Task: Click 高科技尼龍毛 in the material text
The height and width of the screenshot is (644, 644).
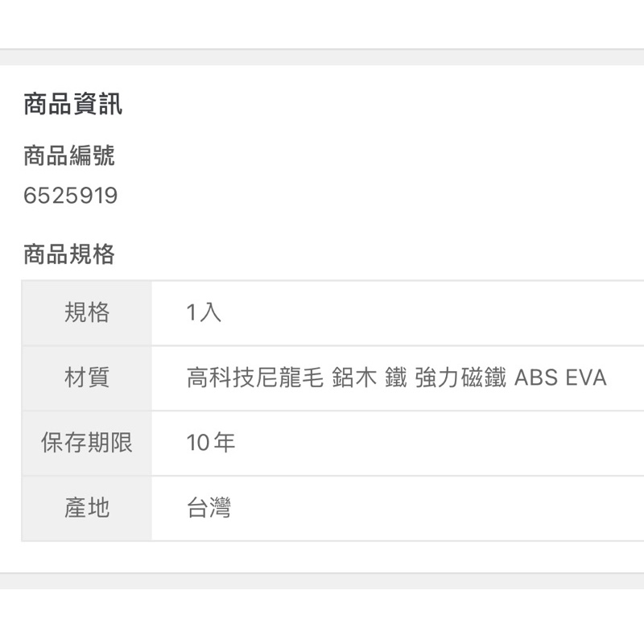Action: click(x=255, y=378)
